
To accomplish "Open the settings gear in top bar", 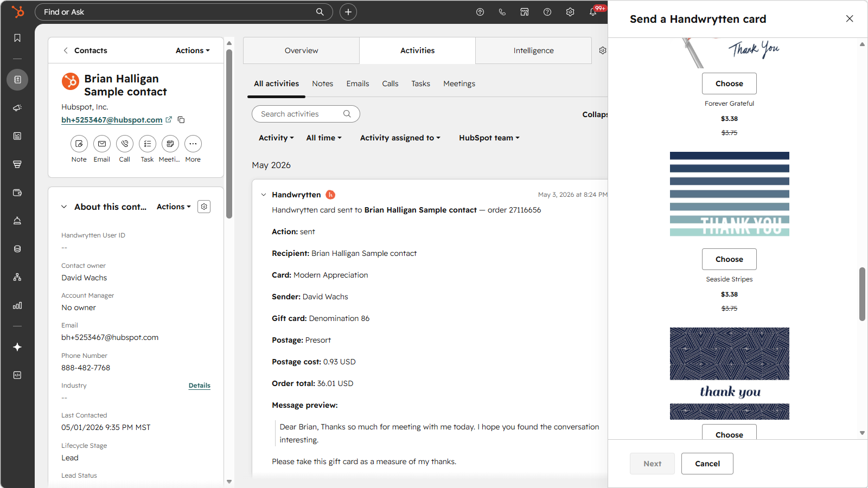I will [570, 12].
